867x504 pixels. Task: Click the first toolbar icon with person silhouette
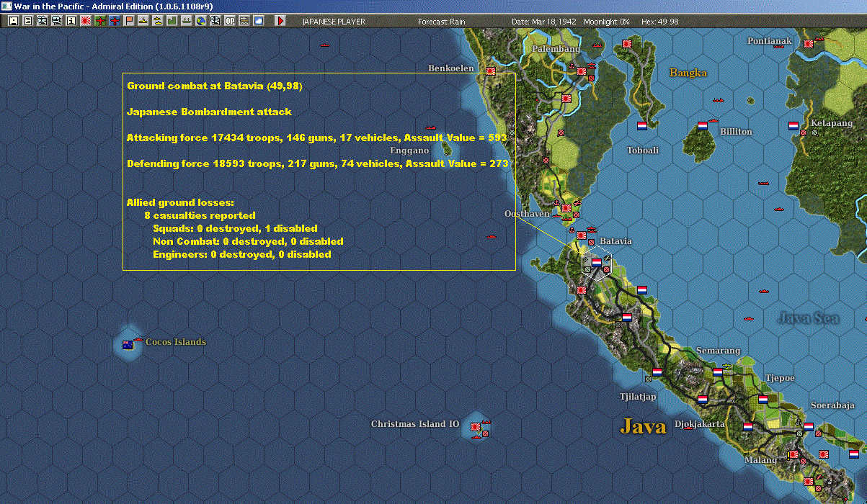point(13,21)
